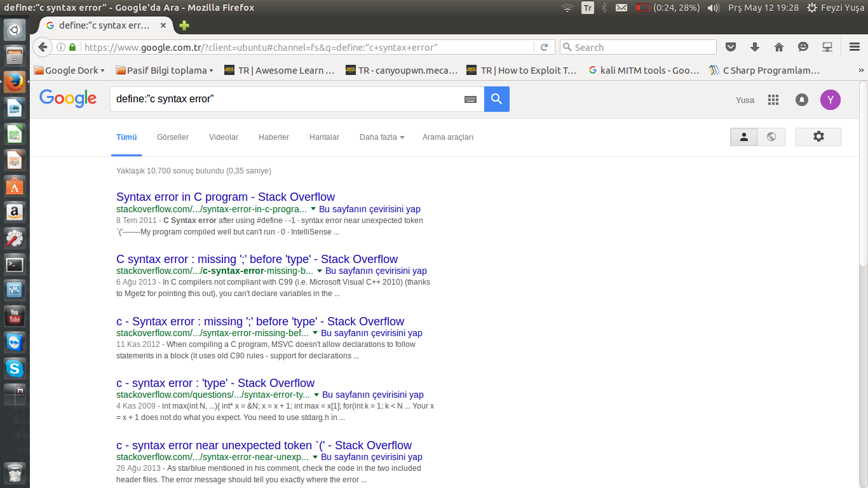The height and width of the screenshot is (488, 868).
Task: Open the 'Syntax error in C program' result
Action: point(225,197)
